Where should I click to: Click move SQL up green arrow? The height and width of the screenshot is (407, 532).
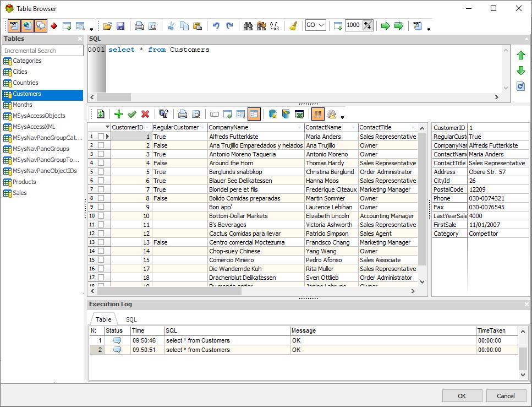click(521, 55)
